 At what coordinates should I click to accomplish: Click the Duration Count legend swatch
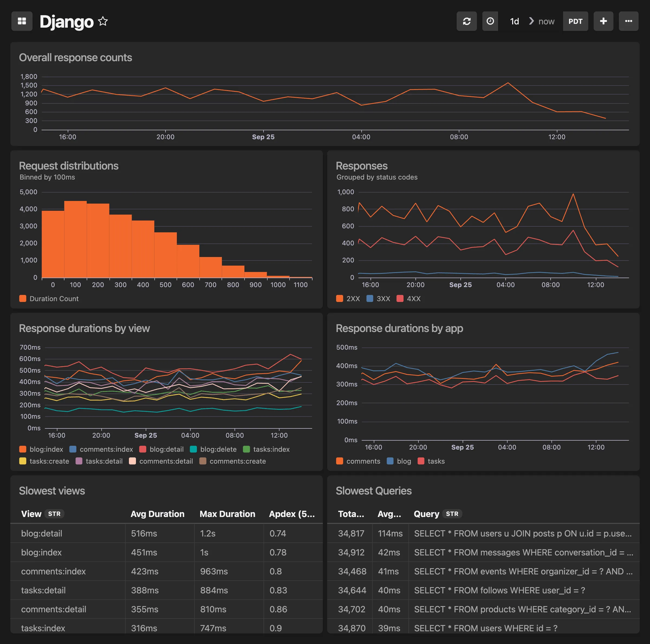click(22, 298)
